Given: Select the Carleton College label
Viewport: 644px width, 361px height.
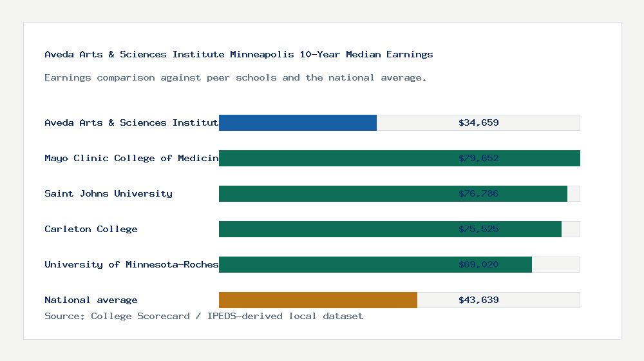Looking at the screenshot, I should coord(91,229).
